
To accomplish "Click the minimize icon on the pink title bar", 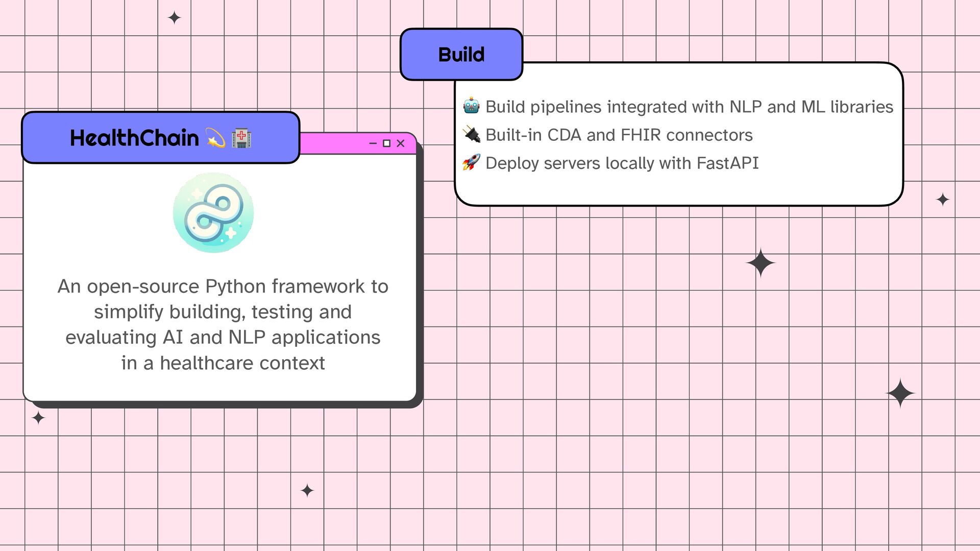I will [x=373, y=143].
